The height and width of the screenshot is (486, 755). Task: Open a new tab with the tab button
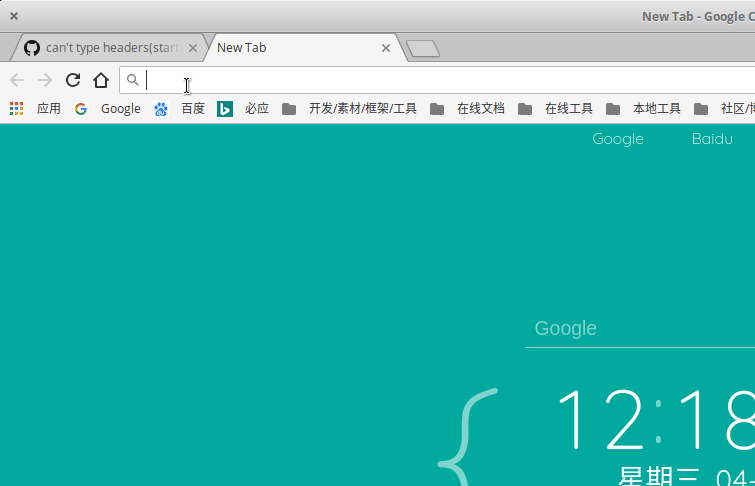(423, 49)
